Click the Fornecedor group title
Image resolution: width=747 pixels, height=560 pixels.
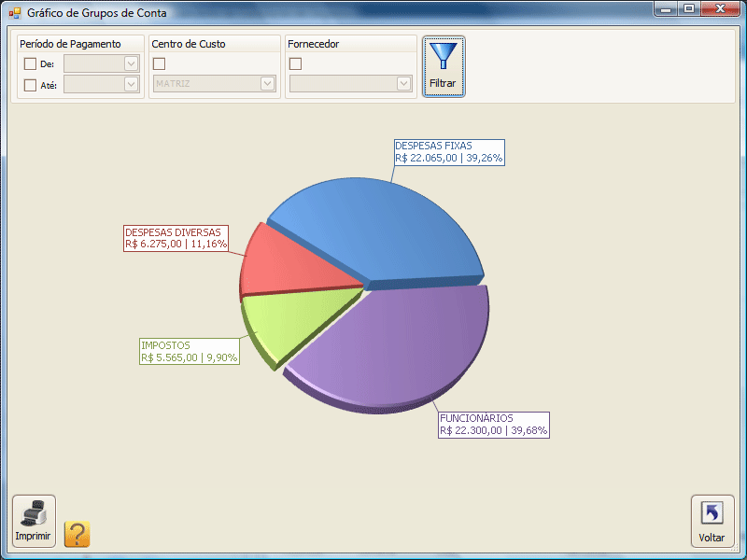coord(313,44)
